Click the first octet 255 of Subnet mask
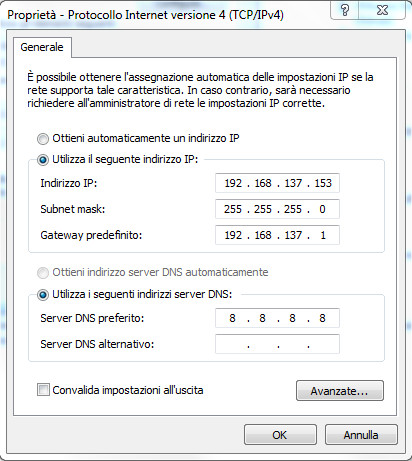Image resolution: width=412 pixels, height=461 pixels. (x=233, y=209)
